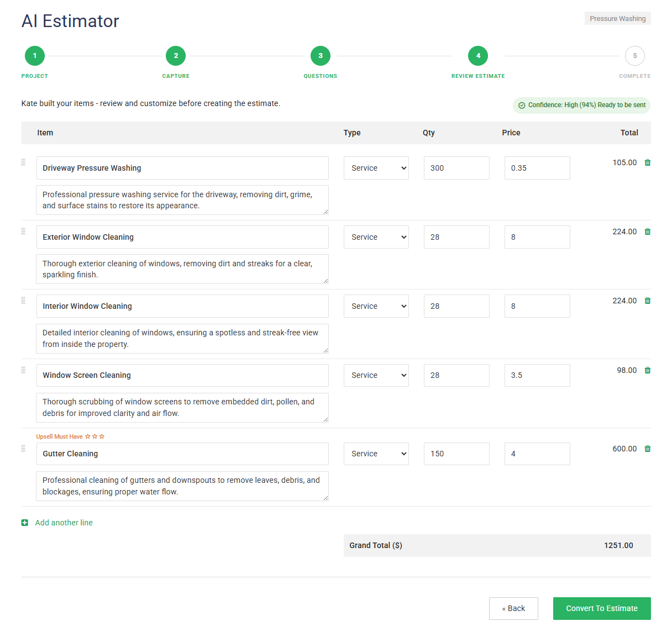The height and width of the screenshot is (637, 672).
Task: Click drag handle beside Gutter Cleaning
Action: pos(23,449)
